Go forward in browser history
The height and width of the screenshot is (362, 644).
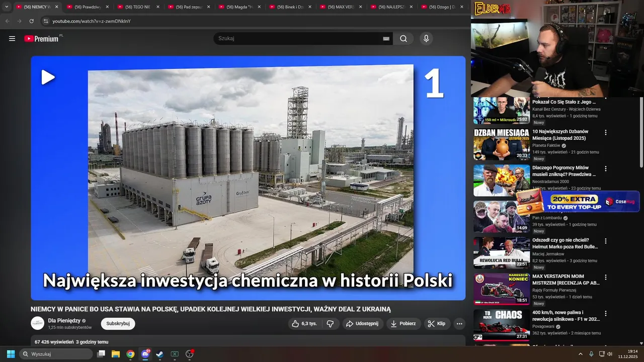coord(19,21)
